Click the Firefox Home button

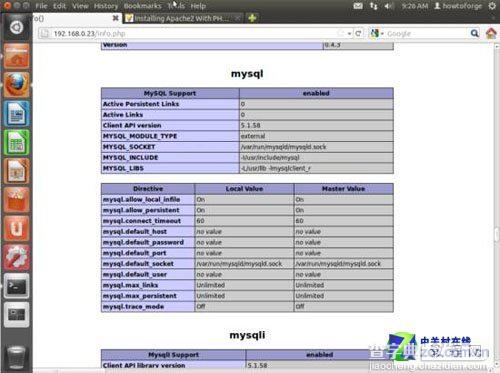click(x=491, y=33)
